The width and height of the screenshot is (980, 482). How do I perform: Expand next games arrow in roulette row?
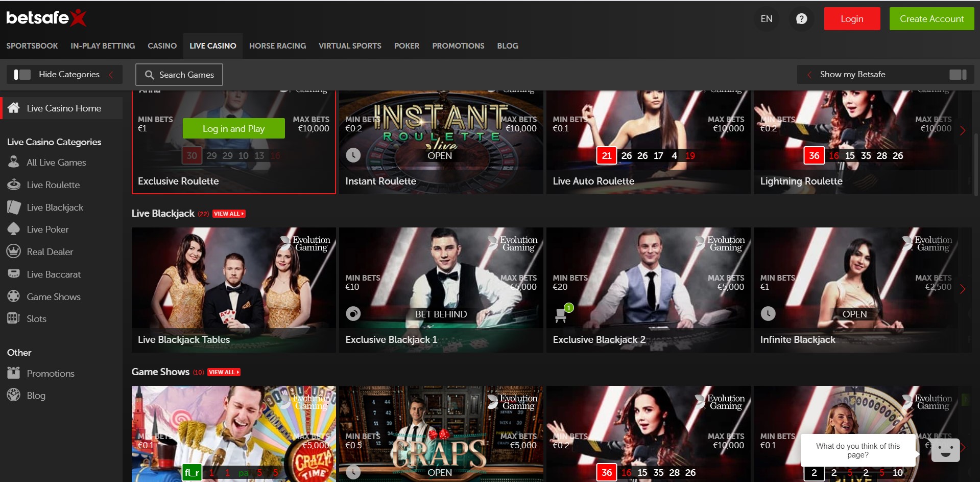(x=963, y=131)
